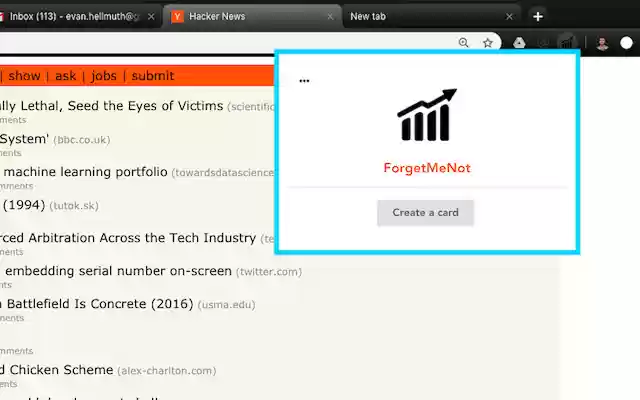The image size is (640, 400).
Task: Open 'embedding serial number on-screen' story
Action: [x=116, y=271]
